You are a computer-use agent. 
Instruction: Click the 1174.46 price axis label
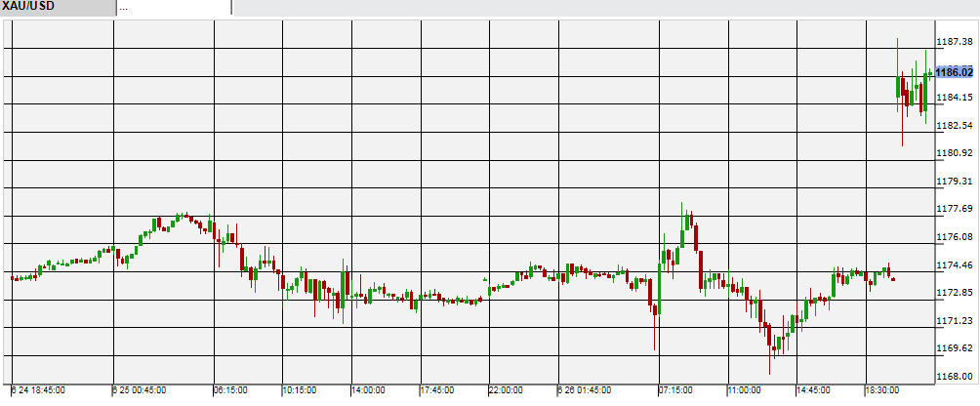click(952, 264)
